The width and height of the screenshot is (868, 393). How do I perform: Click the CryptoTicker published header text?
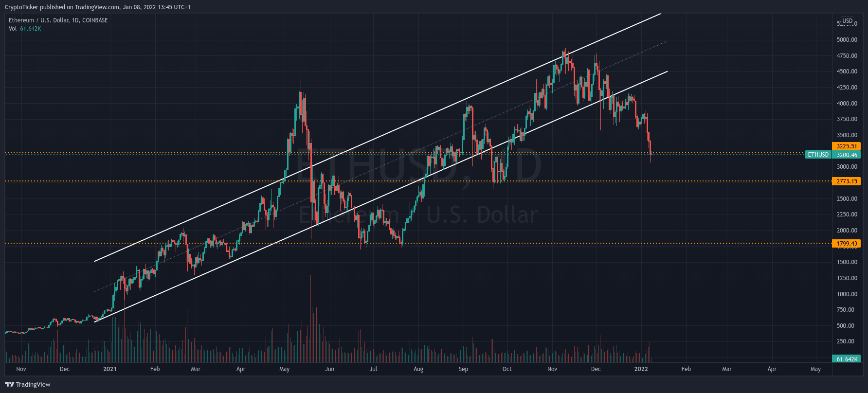pos(97,7)
